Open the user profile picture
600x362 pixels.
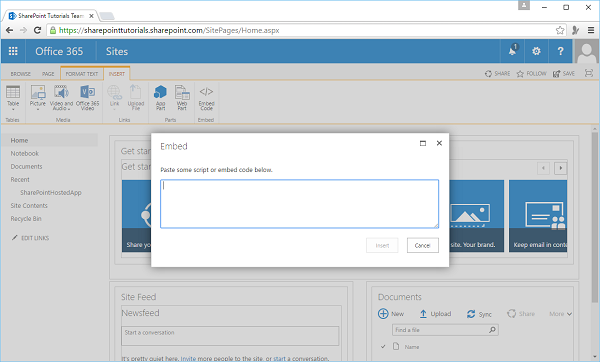pos(586,51)
